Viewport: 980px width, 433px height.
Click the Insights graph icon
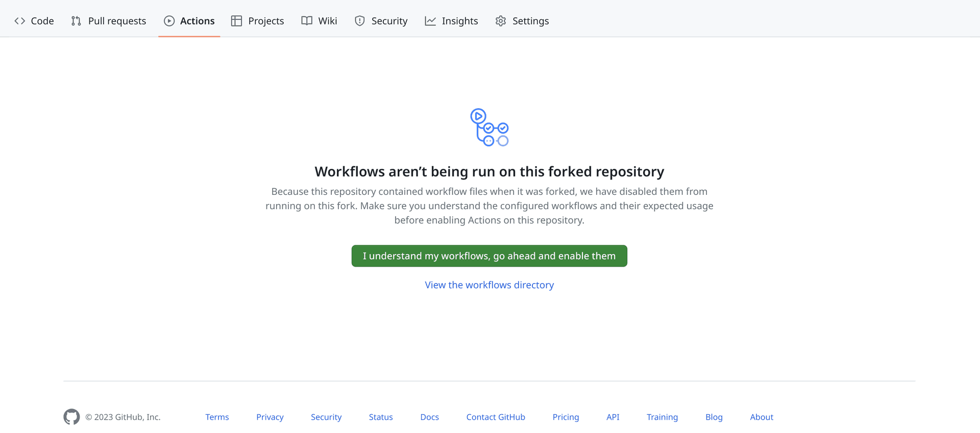(430, 21)
